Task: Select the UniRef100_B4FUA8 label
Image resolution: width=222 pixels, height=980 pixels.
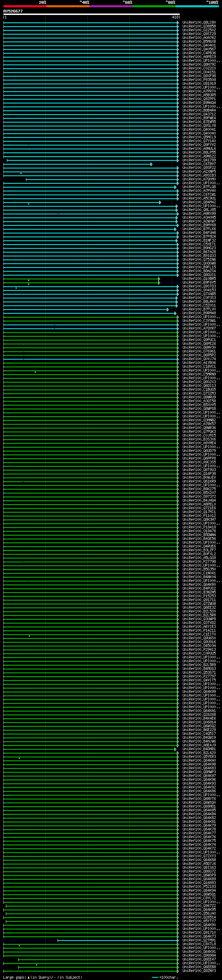Action: (199, 233)
